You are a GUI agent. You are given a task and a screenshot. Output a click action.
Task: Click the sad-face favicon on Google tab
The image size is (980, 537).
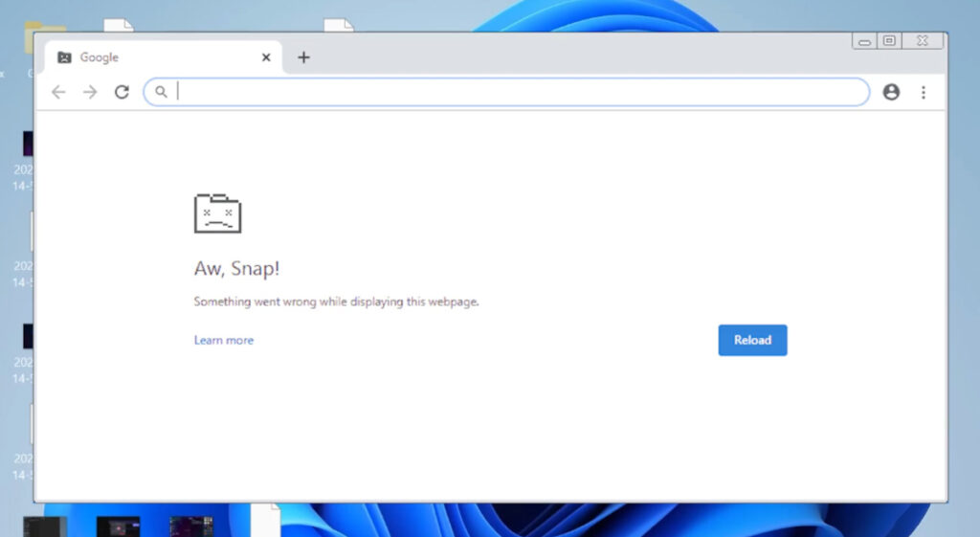[x=64, y=57]
